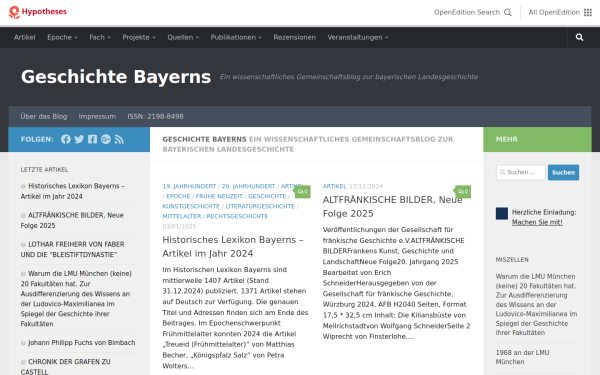Select GESCHICHTE category tag
The width and height of the screenshot is (600, 375).
click(x=267, y=196)
